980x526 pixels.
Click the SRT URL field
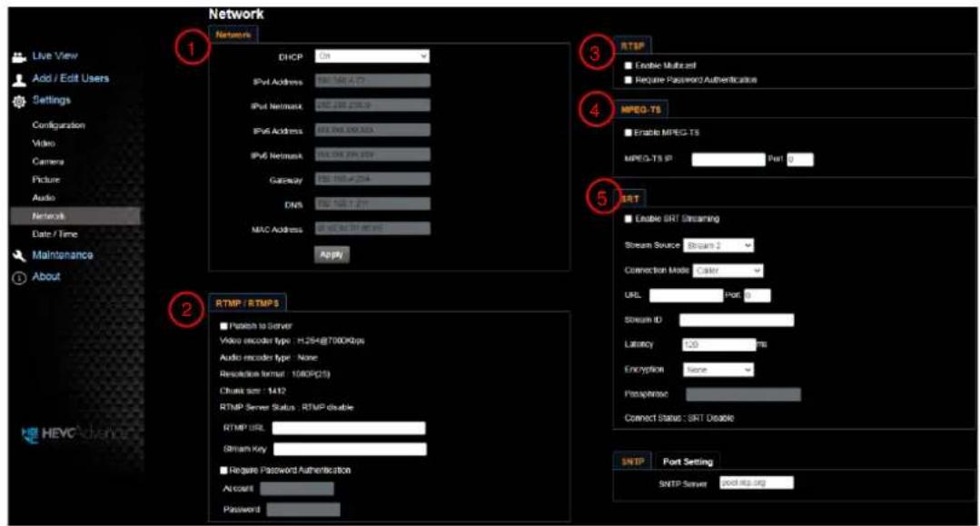click(x=687, y=295)
